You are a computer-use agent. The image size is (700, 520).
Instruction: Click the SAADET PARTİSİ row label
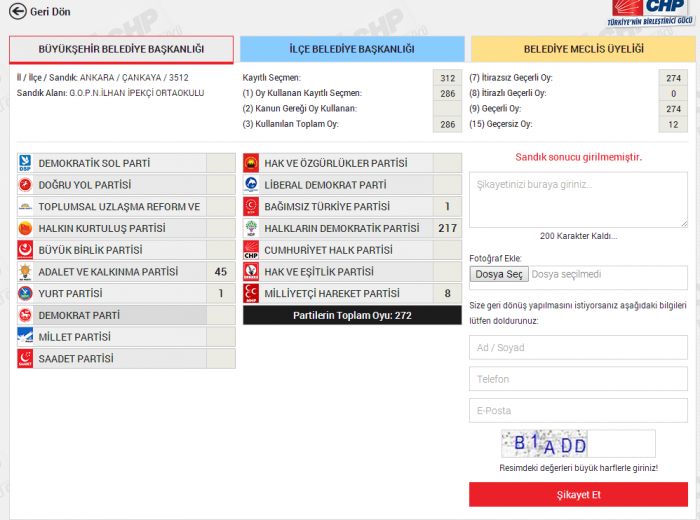(76, 358)
